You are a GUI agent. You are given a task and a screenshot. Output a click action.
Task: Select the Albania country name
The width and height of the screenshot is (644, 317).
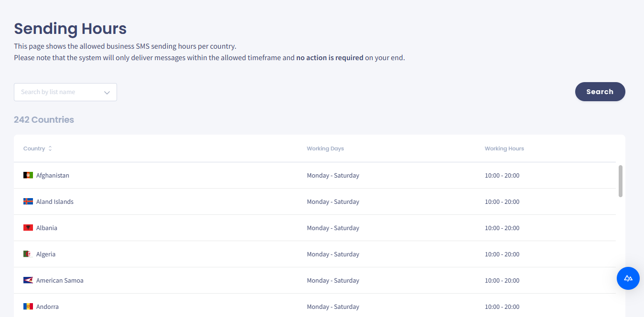(x=47, y=228)
